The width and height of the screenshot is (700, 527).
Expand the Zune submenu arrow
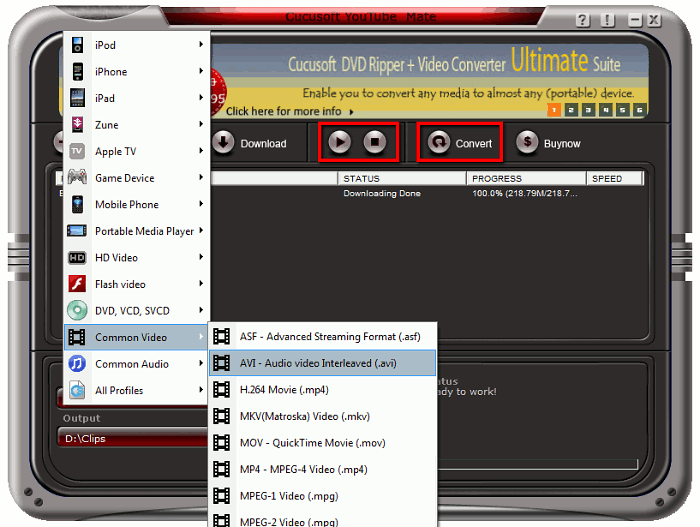tap(201, 124)
